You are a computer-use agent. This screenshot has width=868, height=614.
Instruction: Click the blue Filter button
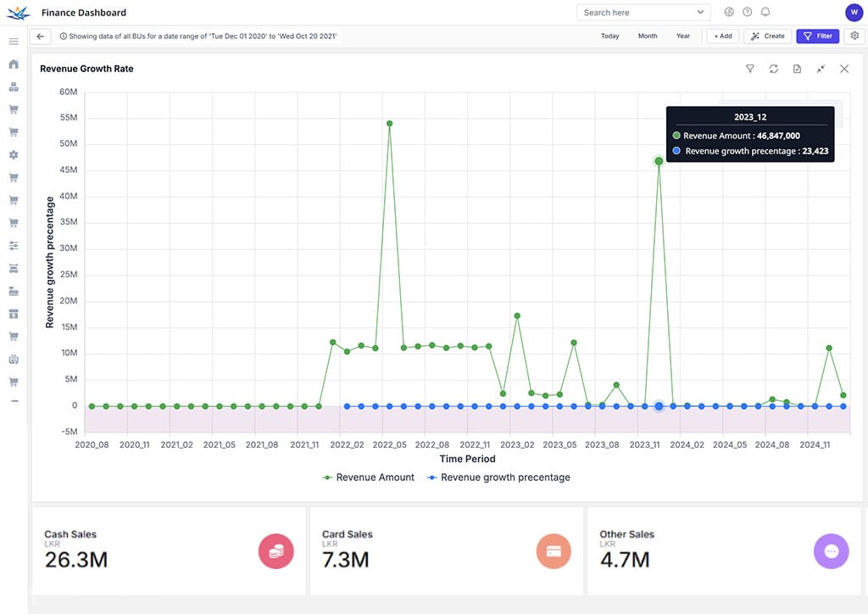(x=818, y=36)
